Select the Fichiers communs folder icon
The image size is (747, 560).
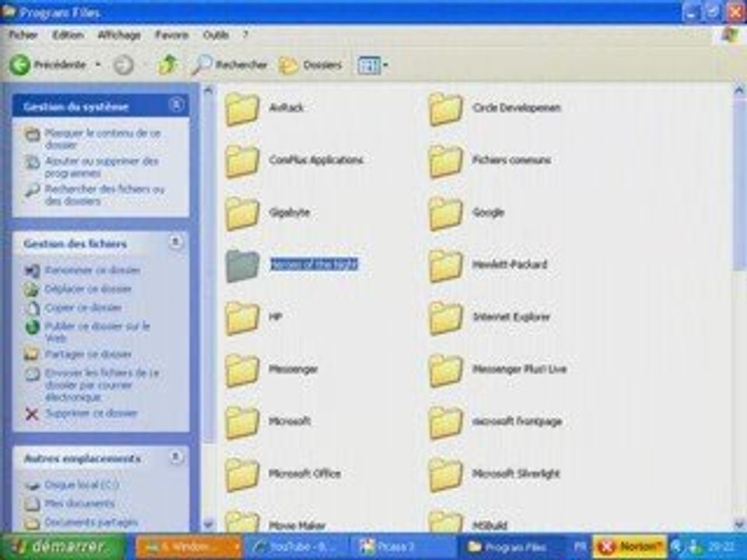pos(445,161)
